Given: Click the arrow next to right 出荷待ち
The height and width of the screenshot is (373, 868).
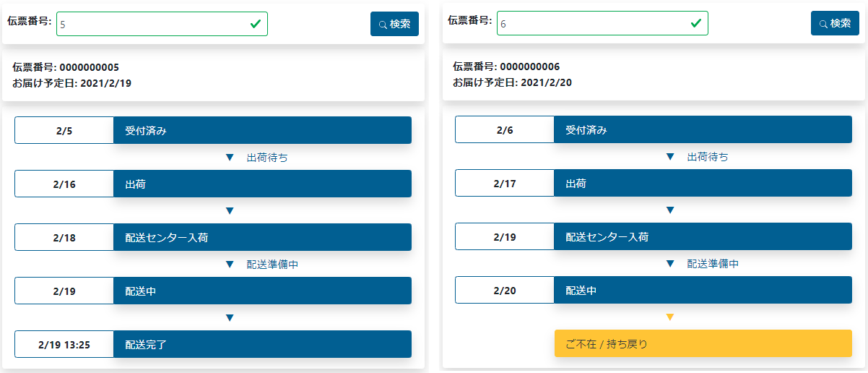Looking at the screenshot, I should [x=670, y=157].
